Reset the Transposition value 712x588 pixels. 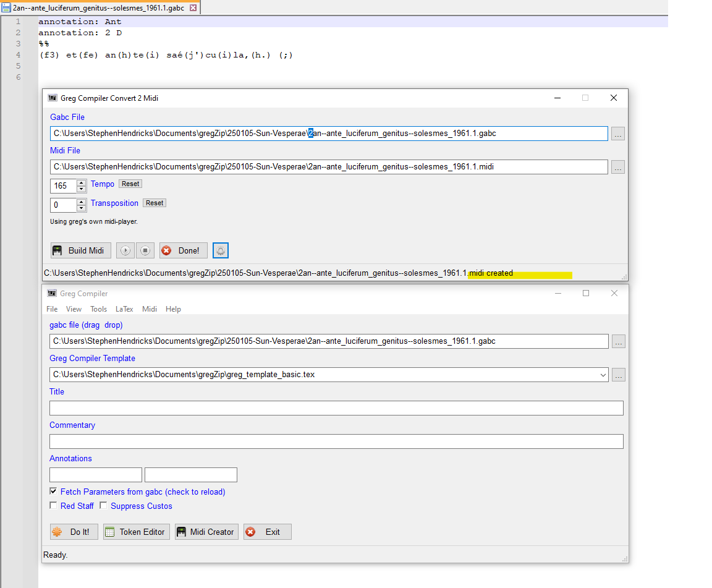tap(155, 203)
